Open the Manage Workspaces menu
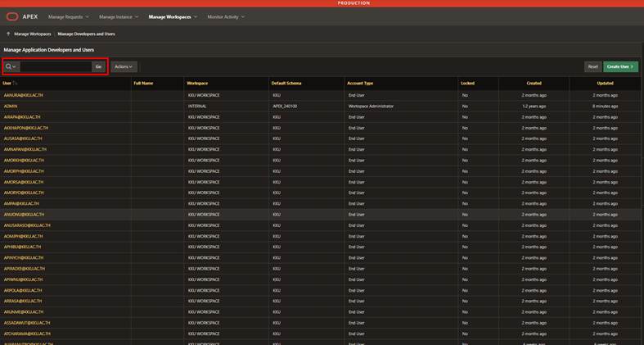The height and width of the screenshot is (345, 644). [x=173, y=17]
